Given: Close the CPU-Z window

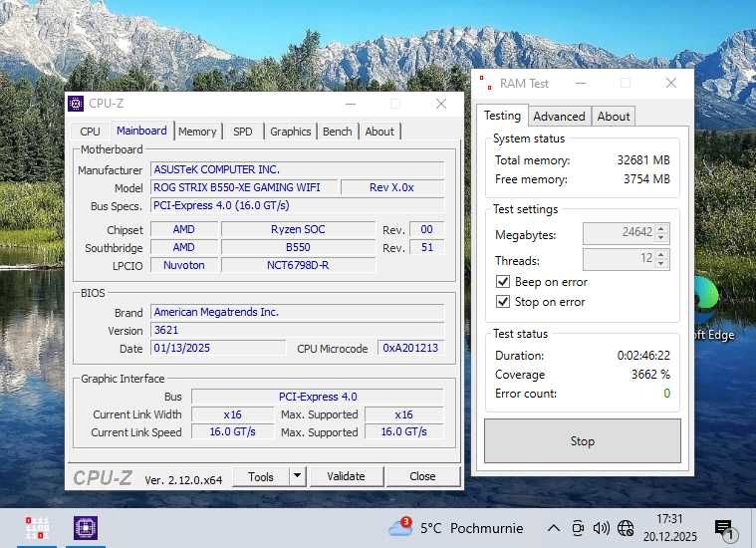Looking at the screenshot, I should (440, 104).
